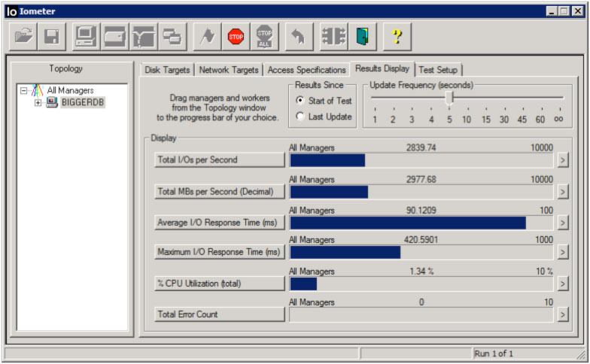The width and height of the screenshot is (590, 364).
Task: Click Total Error Count empty progress bar
Action: click(x=421, y=314)
